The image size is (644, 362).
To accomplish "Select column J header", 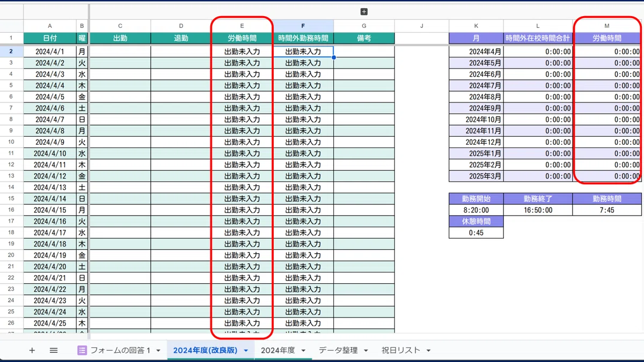I will 422,26.
